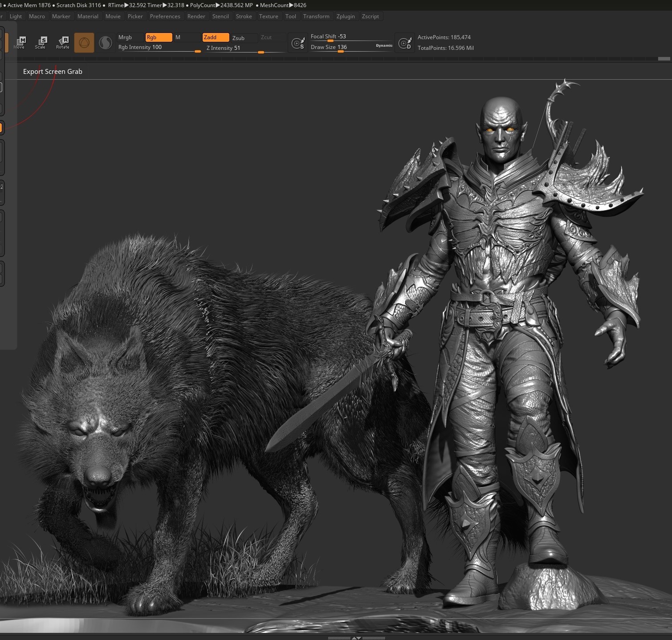Viewport: 672px width, 640px height.
Task: Open the material sphere picker
Action: (105, 43)
